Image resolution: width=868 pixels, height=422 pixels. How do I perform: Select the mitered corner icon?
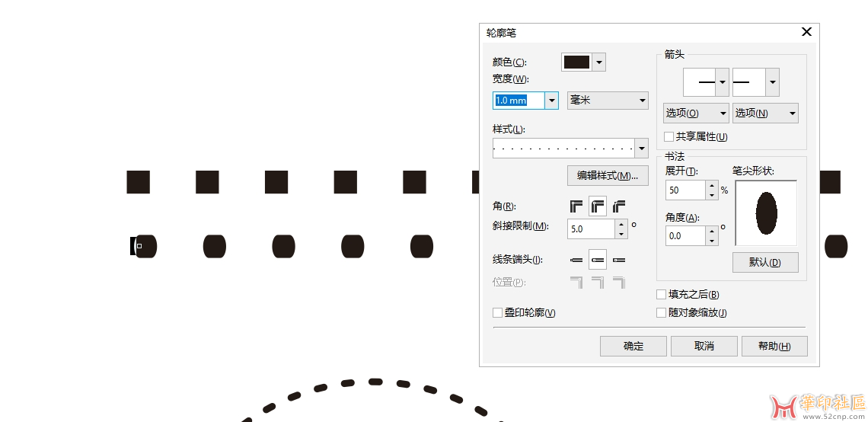(x=576, y=206)
